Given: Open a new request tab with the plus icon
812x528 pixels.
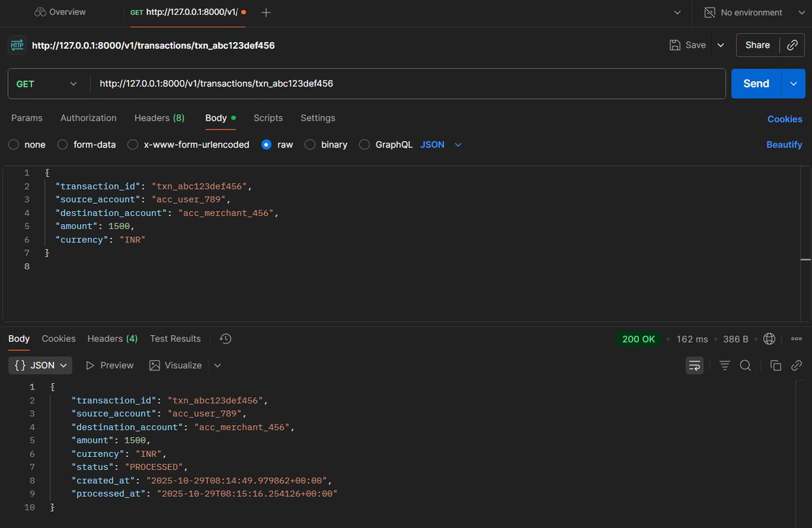Looking at the screenshot, I should (x=265, y=12).
